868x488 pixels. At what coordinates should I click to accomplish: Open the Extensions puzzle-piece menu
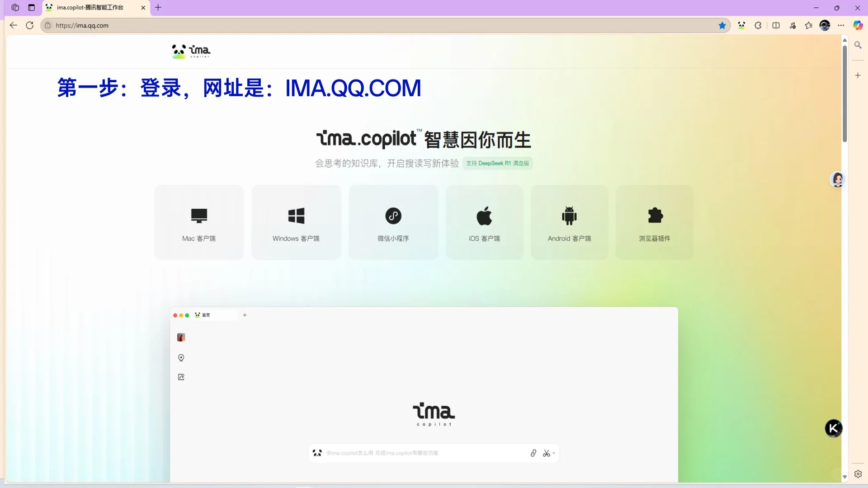click(x=758, y=25)
